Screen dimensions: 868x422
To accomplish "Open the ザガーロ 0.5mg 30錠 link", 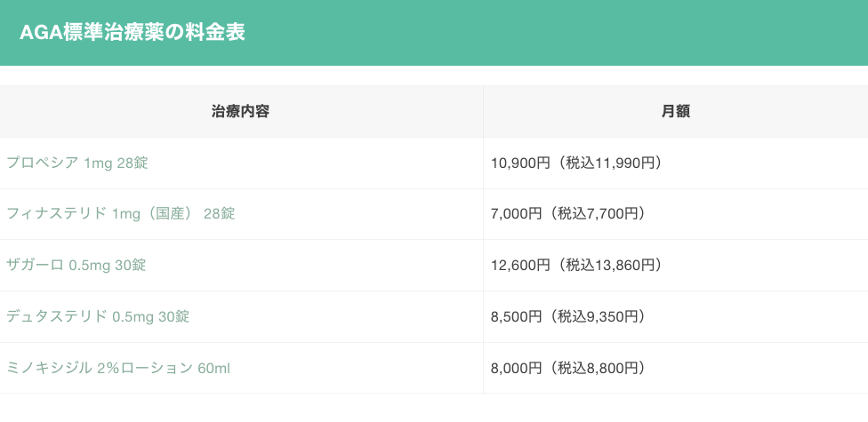I will [76, 265].
